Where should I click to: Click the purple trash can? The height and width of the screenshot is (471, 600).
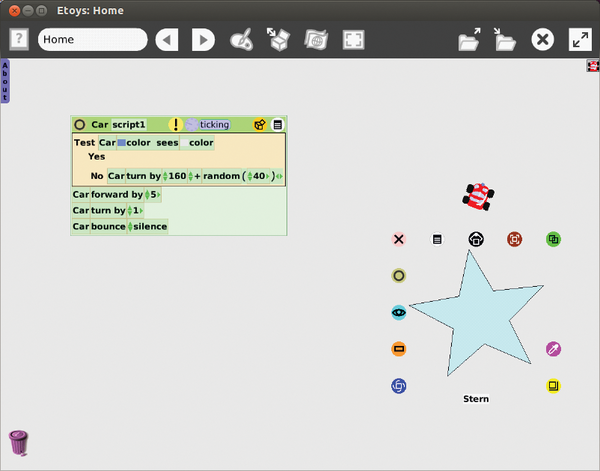click(x=19, y=443)
